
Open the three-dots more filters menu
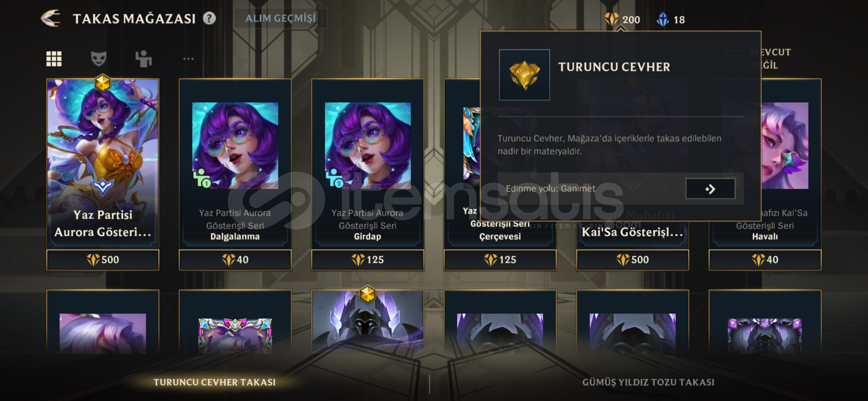pos(188,59)
